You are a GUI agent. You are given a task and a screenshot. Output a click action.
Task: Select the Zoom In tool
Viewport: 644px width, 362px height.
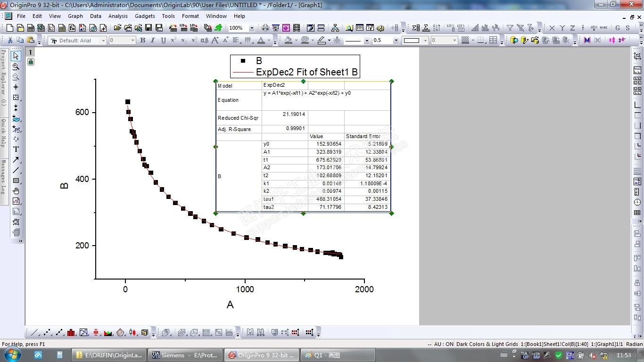pos(16,66)
